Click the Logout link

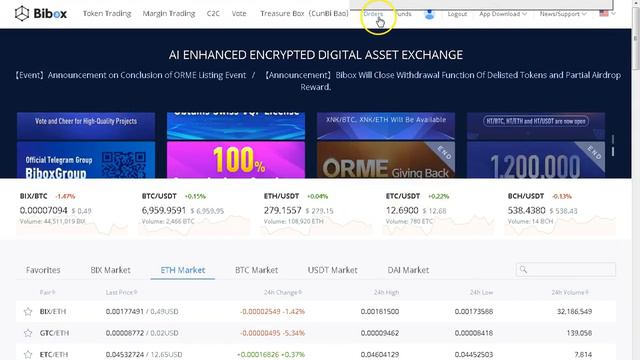457,14
